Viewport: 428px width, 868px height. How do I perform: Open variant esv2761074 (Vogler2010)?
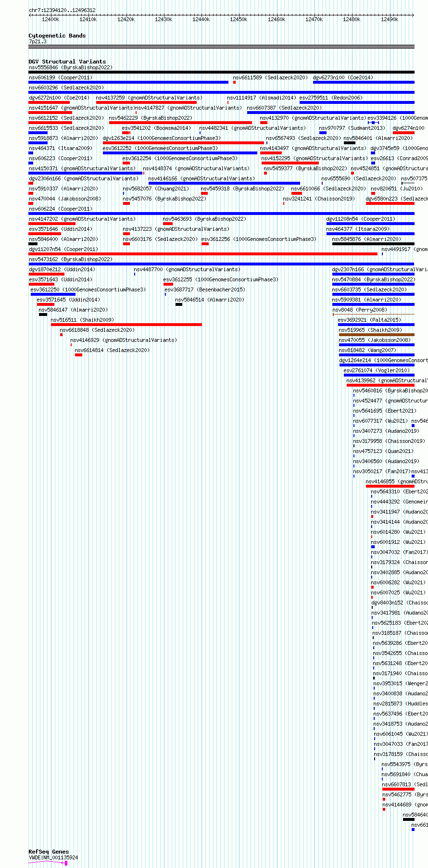tap(377, 370)
